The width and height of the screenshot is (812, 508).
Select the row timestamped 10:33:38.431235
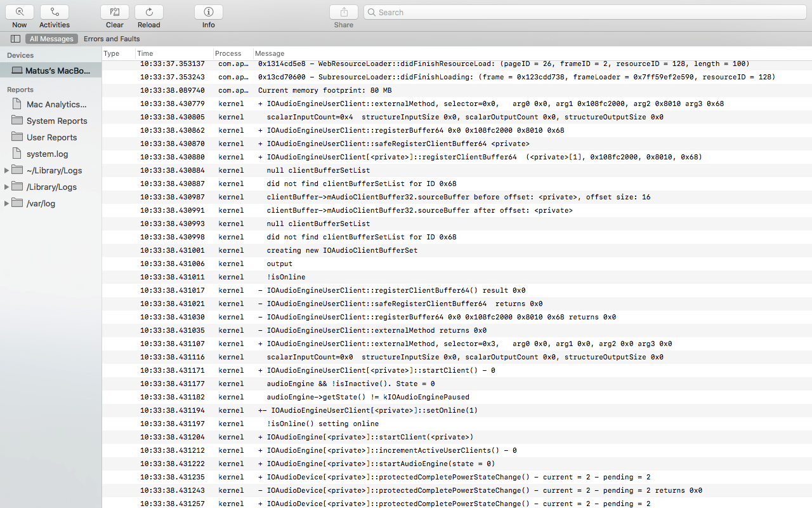click(x=457, y=477)
